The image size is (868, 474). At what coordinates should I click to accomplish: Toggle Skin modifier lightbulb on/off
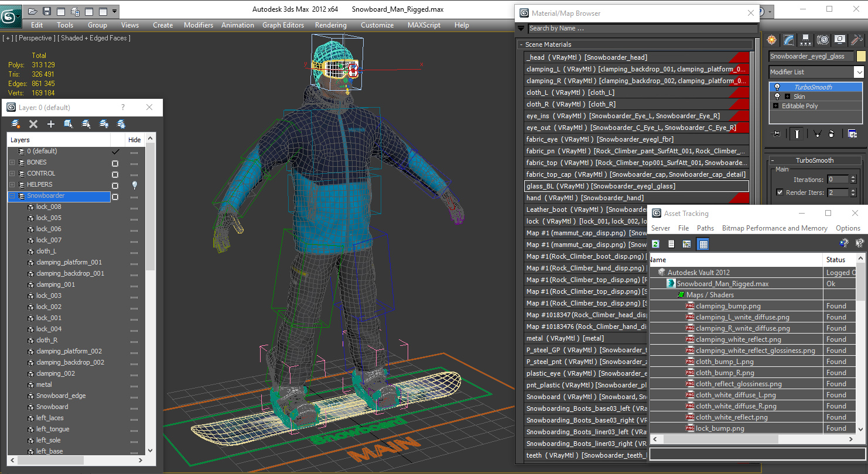point(777,97)
